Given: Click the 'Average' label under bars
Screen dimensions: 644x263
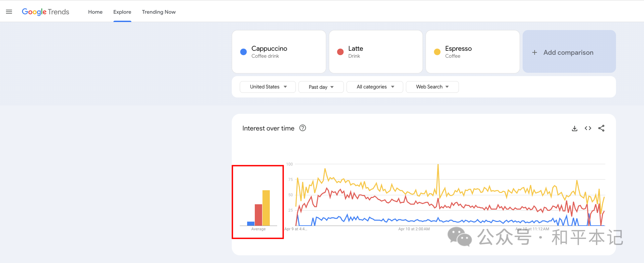Looking at the screenshot, I should (x=258, y=229).
